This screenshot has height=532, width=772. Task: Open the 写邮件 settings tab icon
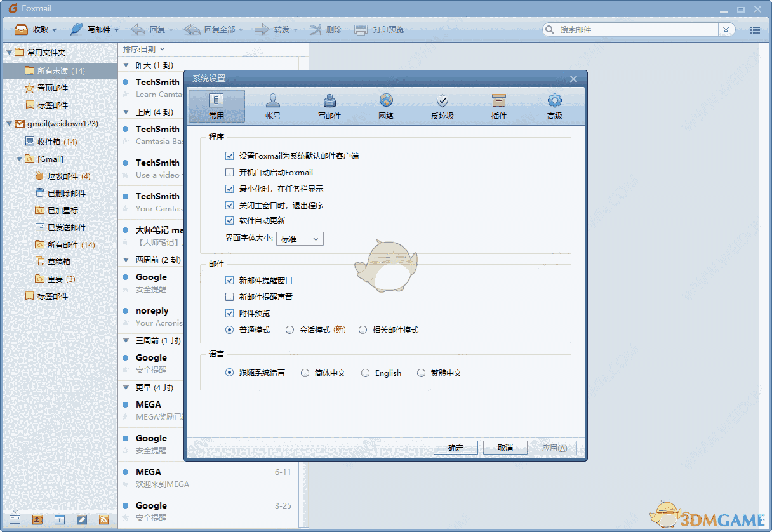[x=329, y=106]
